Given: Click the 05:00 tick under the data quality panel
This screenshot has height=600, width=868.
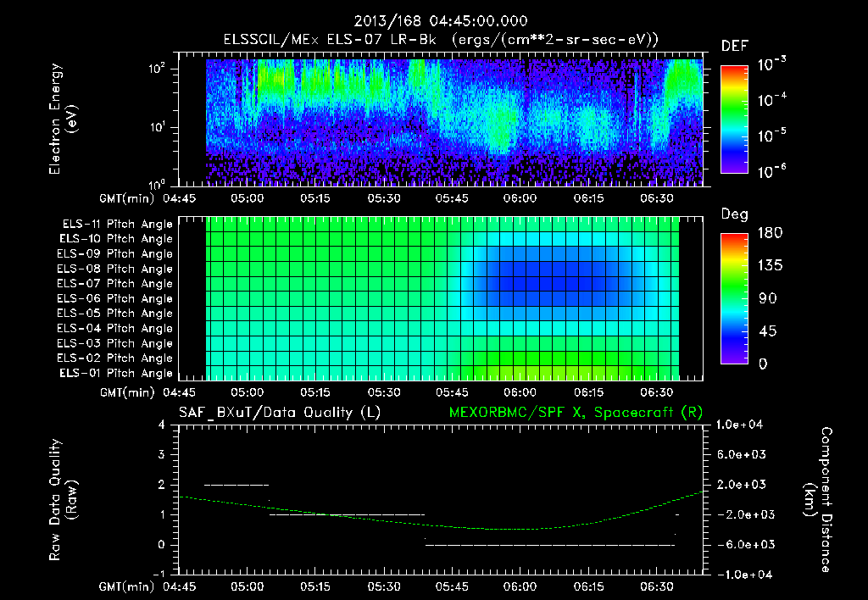Looking at the screenshot, I should [247, 586].
